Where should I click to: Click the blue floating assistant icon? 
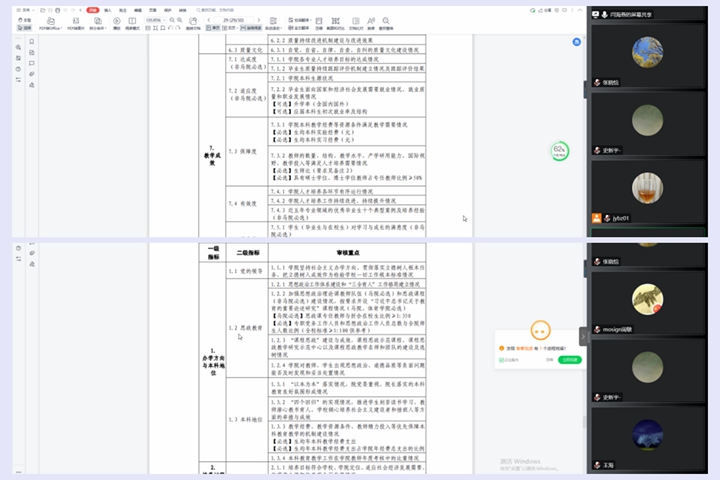(x=577, y=43)
